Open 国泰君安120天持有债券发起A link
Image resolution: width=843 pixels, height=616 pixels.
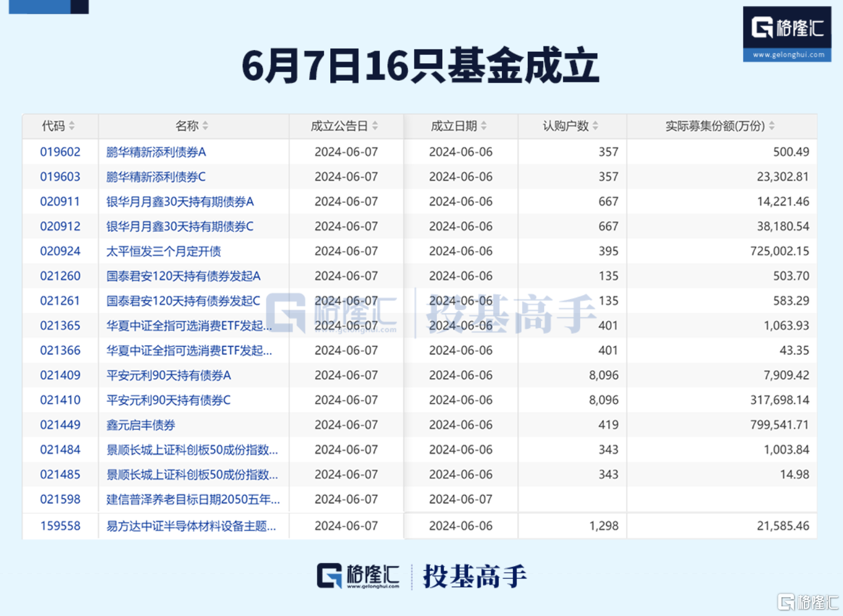tap(183, 276)
